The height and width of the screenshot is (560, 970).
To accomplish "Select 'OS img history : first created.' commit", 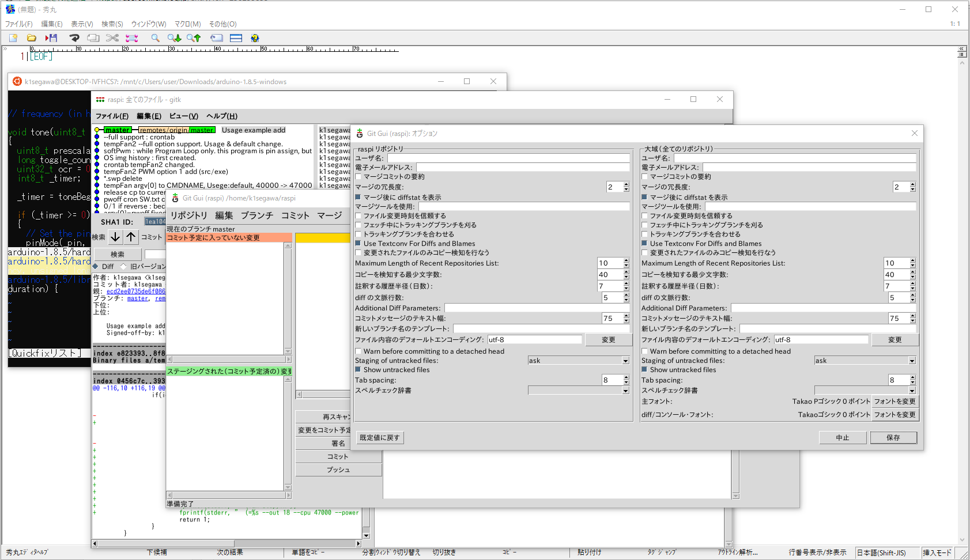I will (x=149, y=158).
